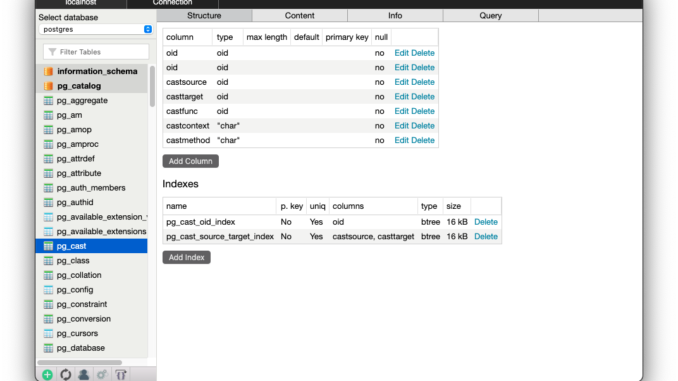Delete the casttarget column
Image resolution: width=678 pixels, height=381 pixels.
pos(423,97)
